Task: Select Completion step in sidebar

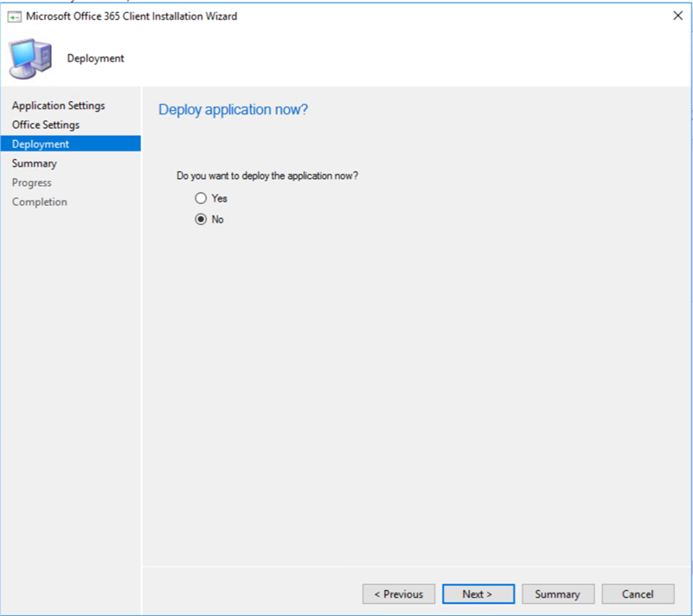Action: click(x=39, y=202)
